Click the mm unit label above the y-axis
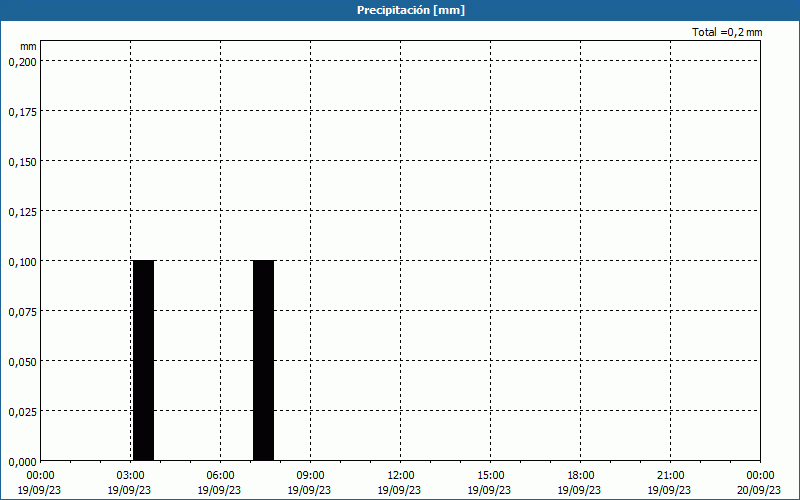This screenshot has height=500, width=800. click(x=28, y=46)
